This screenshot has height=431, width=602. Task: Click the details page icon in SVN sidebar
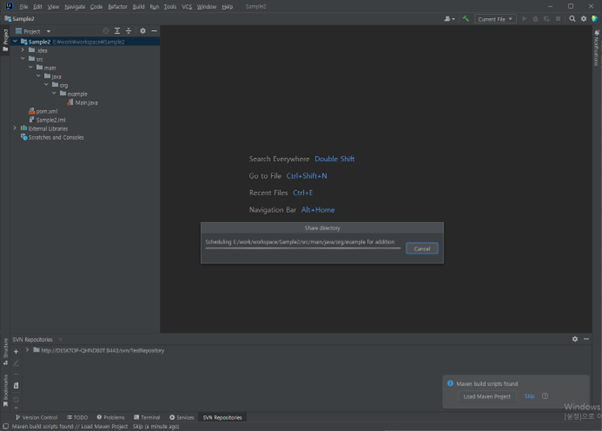click(x=16, y=385)
